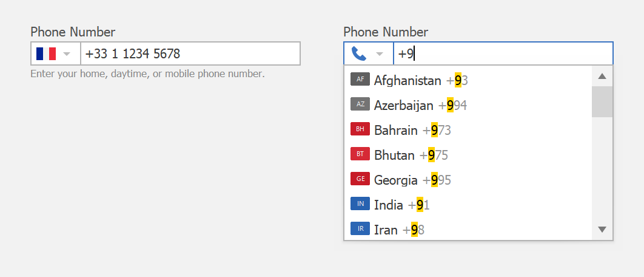Image resolution: width=644 pixels, height=277 pixels.
Task: Choose Bahrain +973 in country list
Action: (468, 130)
